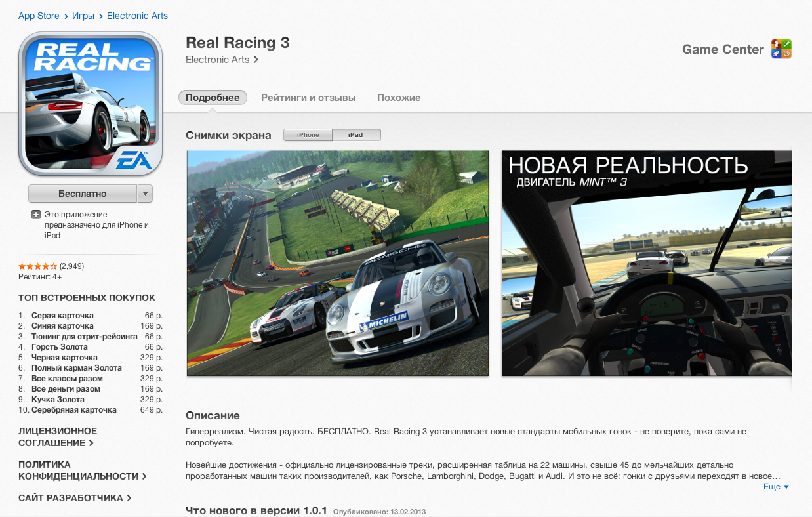The width and height of the screenshot is (812, 517).
Task: Open the race track Porsche screenshot
Action: tap(338, 263)
